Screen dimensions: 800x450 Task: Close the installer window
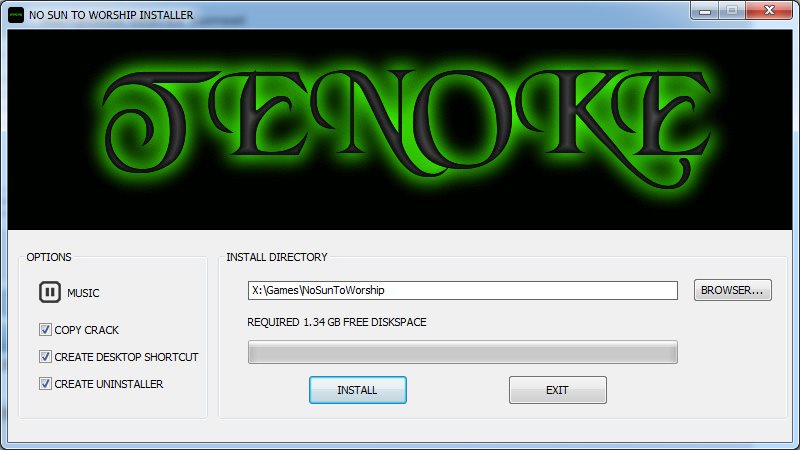click(769, 11)
